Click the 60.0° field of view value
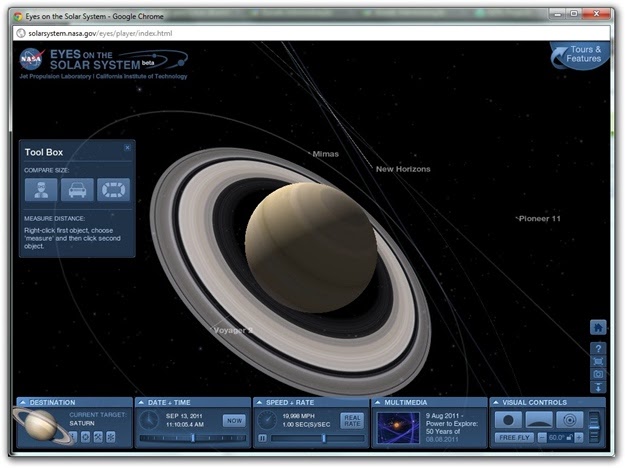625x468 pixels. tap(556, 438)
